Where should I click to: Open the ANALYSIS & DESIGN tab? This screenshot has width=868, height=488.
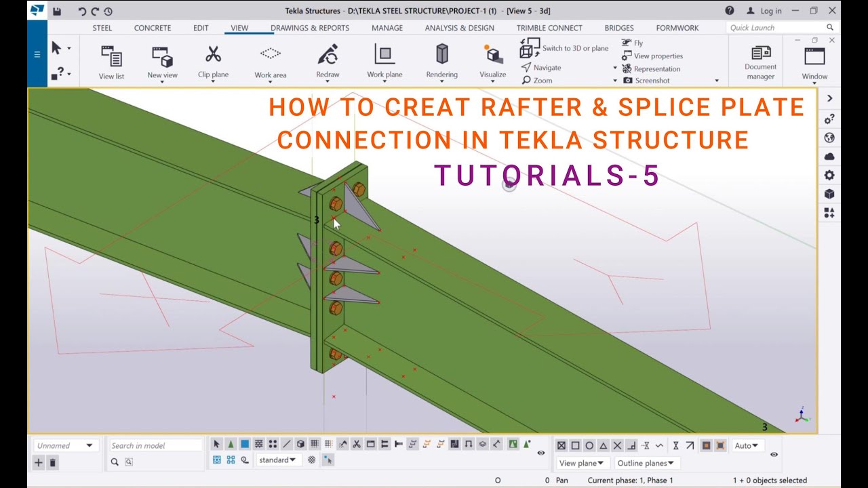coord(460,28)
